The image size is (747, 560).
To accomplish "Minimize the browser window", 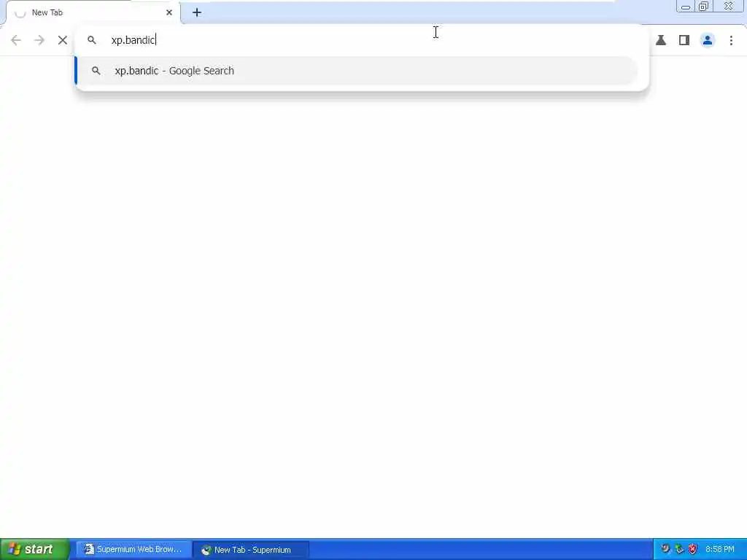I will [686, 6].
